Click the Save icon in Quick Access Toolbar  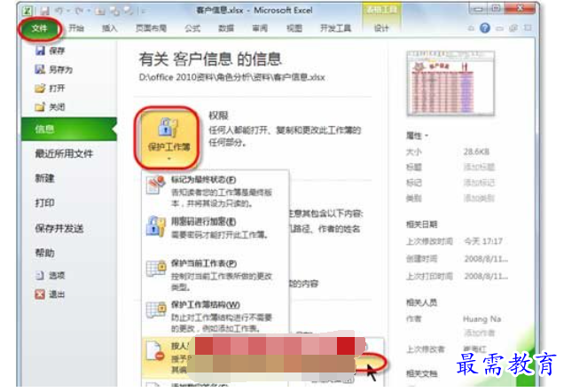point(44,11)
